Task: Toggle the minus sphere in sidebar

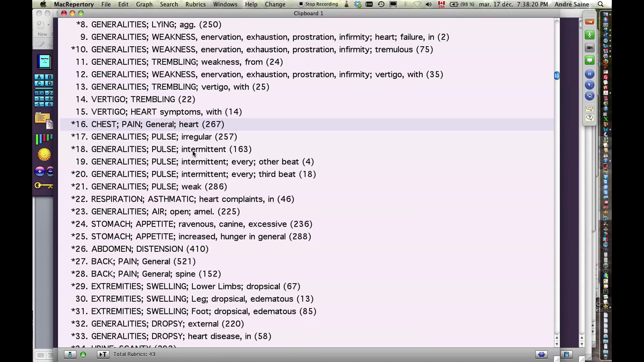Action: pos(50,171)
